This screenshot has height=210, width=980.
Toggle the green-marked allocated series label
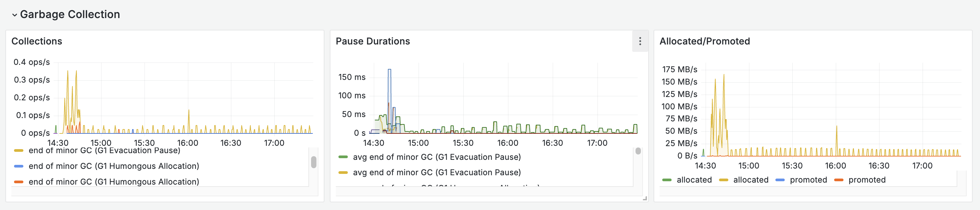coord(694,180)
